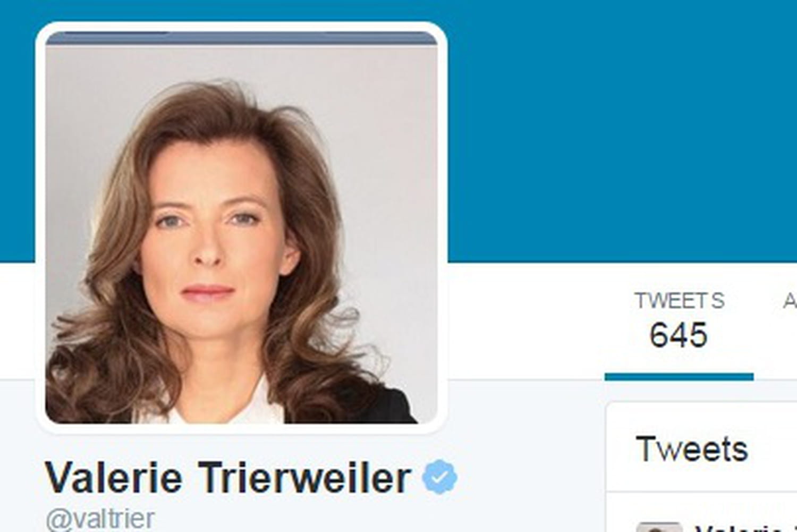The image size is (797, 532).
Task: Open the @valtrier handle link
Action: 100,519
